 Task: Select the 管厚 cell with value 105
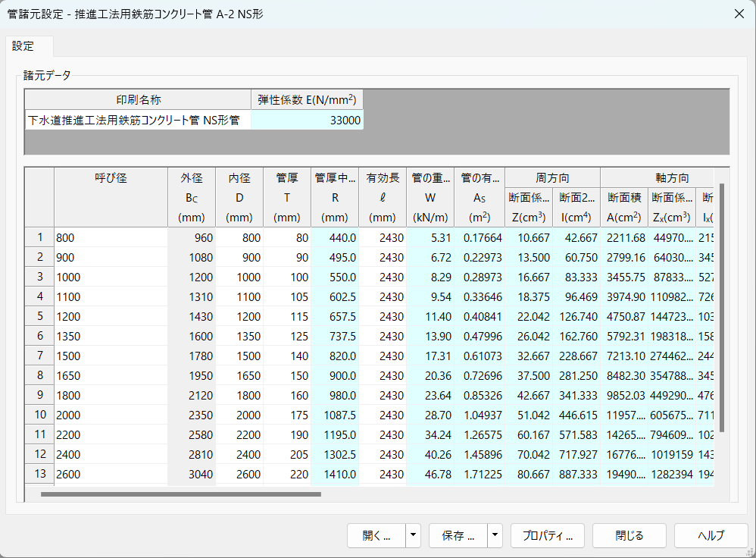click(x=287, y=296)
